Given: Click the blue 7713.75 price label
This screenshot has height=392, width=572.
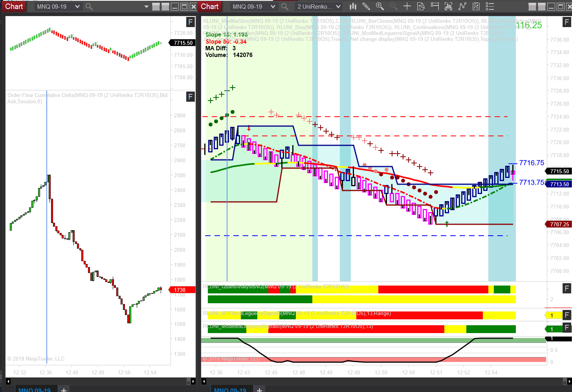Looking at the screenshot, I should coord(532,183).
